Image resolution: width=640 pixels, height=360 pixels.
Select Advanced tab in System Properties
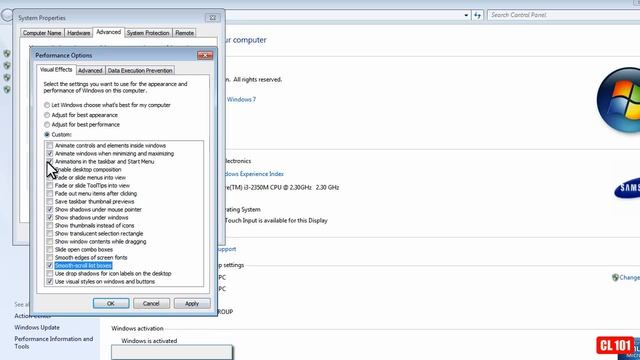(x=109, y=32)
